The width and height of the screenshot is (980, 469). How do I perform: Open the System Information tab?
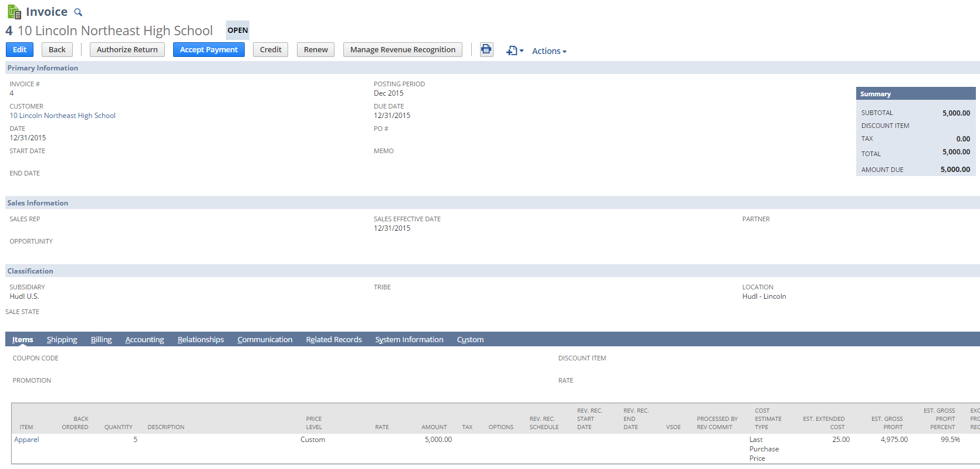(x=410, y=339)
